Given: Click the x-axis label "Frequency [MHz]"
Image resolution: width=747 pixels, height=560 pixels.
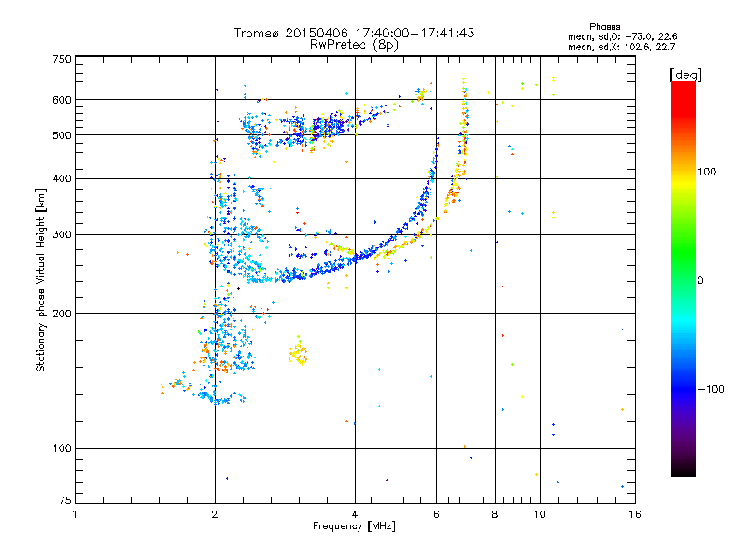Looking at the screenshot, I should point(354,526).
